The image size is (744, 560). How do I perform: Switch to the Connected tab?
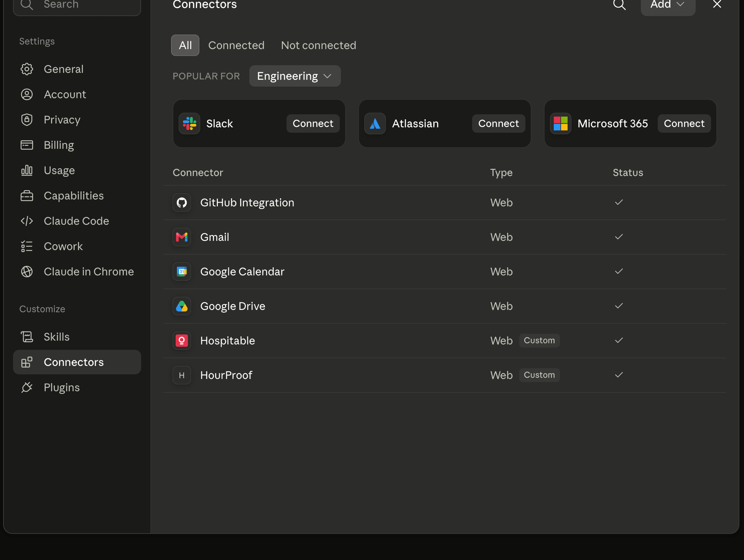pyautogui.click(x=236, y=45)
